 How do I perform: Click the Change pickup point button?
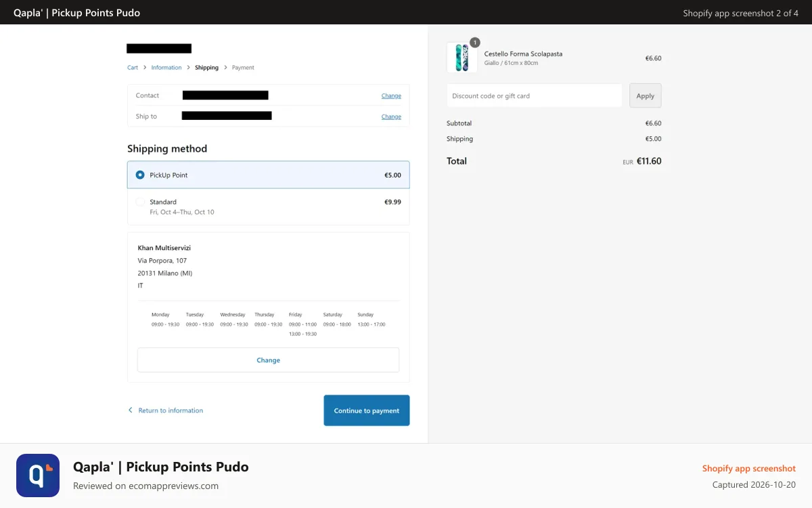pos(268,360)
